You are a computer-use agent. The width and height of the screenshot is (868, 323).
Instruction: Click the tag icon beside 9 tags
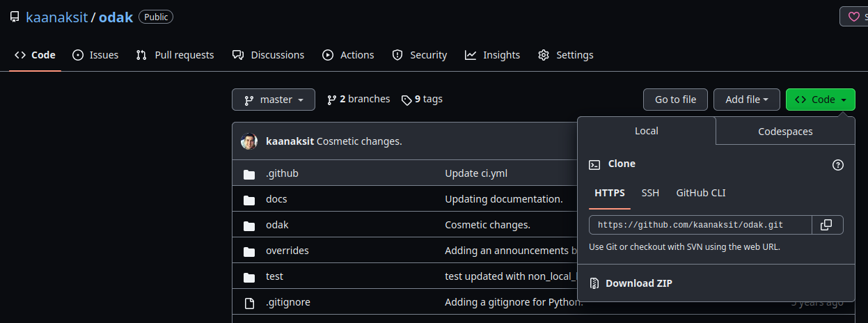[x=407, y=100]
